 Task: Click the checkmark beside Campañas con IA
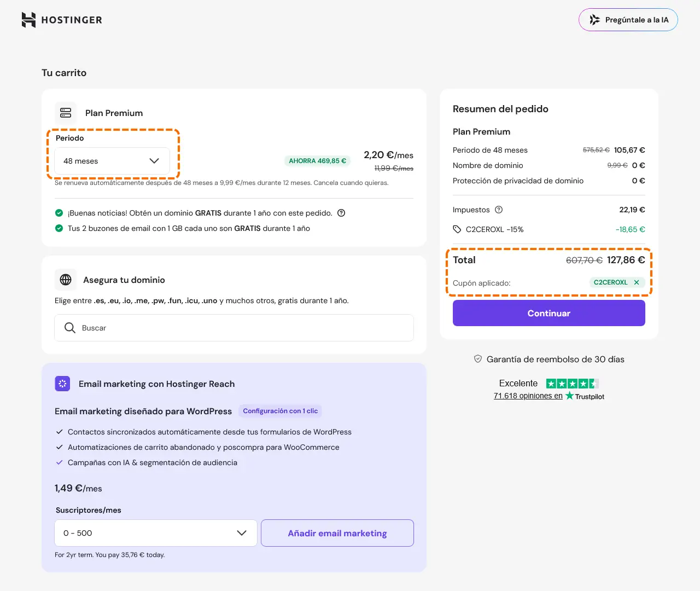(x=60, y=462)
